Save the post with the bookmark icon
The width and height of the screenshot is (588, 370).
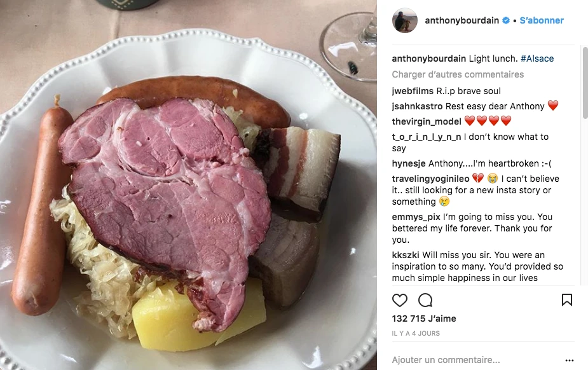point(566,299)
